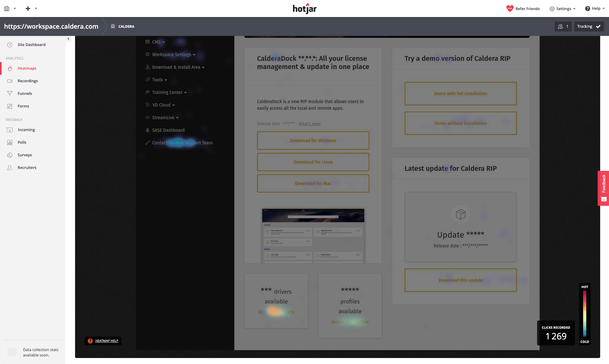This screenshot has width=609, height=364.
Task: Open the dropdown arrow next to the plus icon
Action: 36,9
